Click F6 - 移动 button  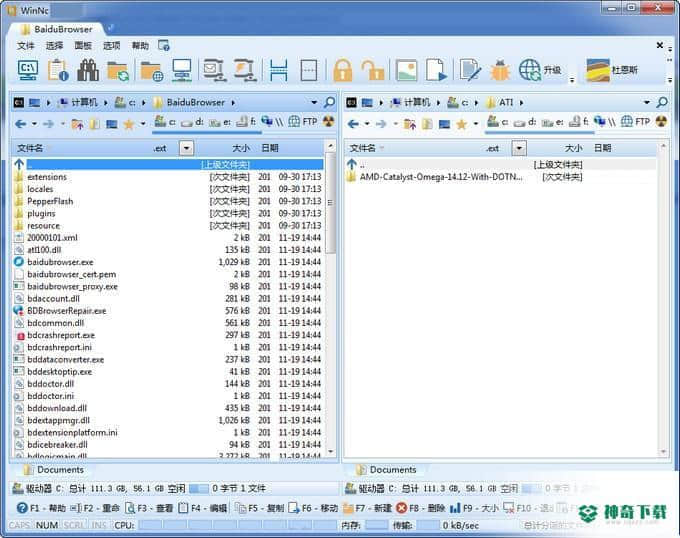point(313,508)
